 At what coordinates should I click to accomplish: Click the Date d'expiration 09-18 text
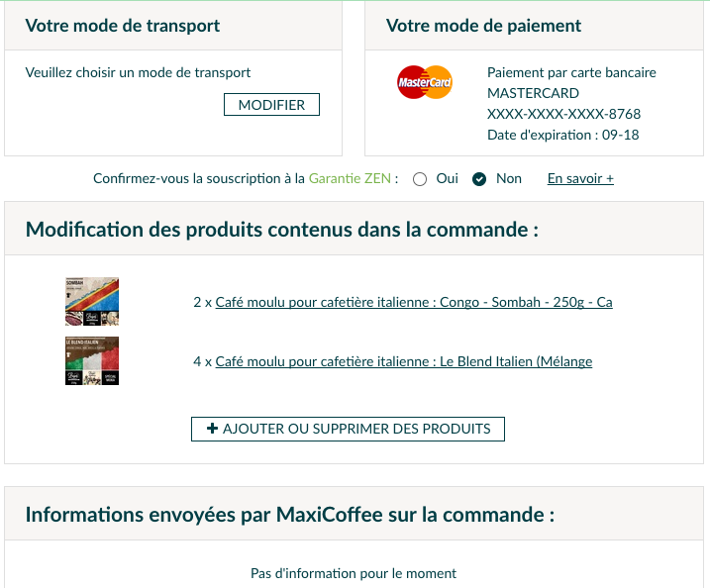pyautogui.click(x=562, y=135)
